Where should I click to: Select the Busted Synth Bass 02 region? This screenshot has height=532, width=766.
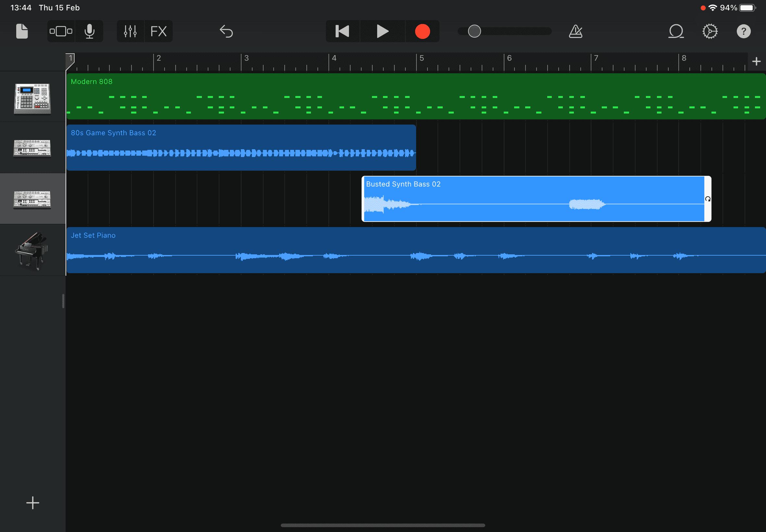(536, 199)
